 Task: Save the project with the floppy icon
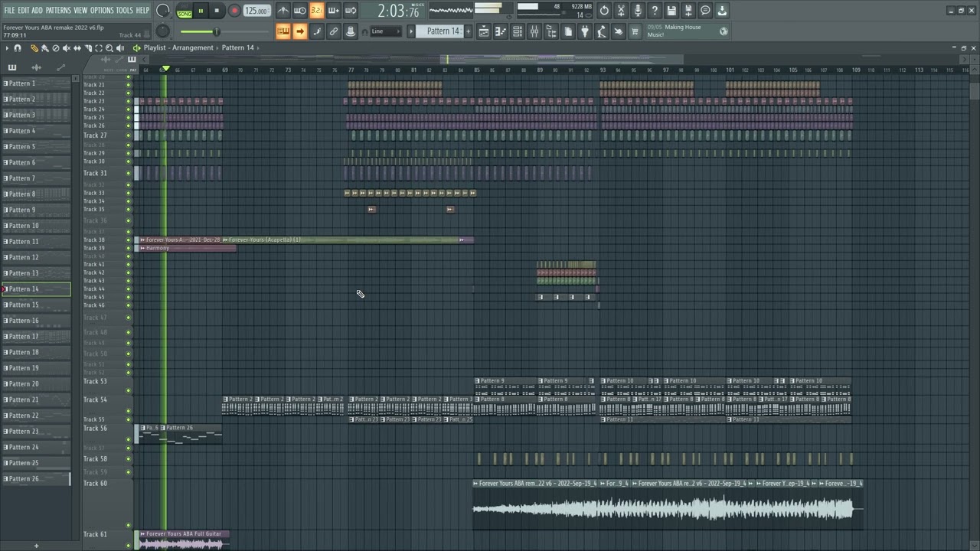pyautogui.click(x=671, y=11)
